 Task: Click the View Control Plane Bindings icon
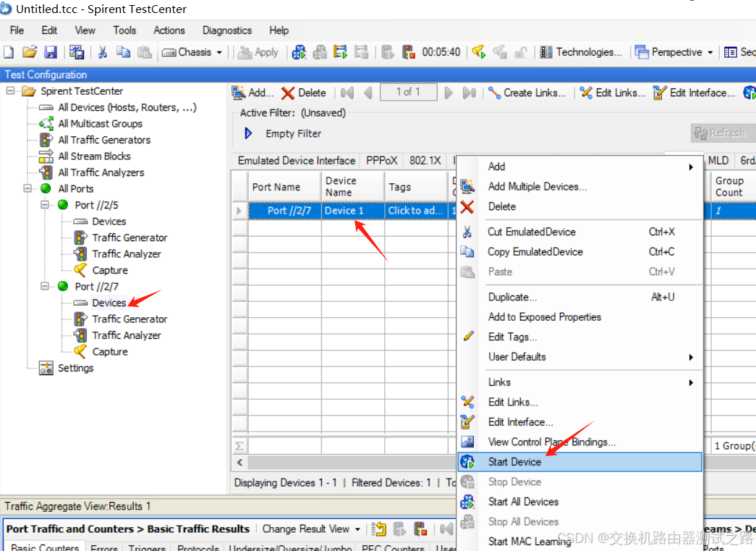click(467, 442)
